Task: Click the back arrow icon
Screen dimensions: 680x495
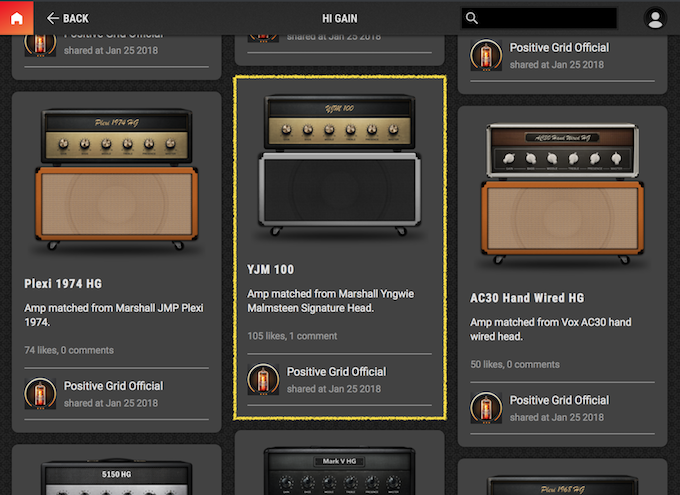Action: tap(52, 18)
